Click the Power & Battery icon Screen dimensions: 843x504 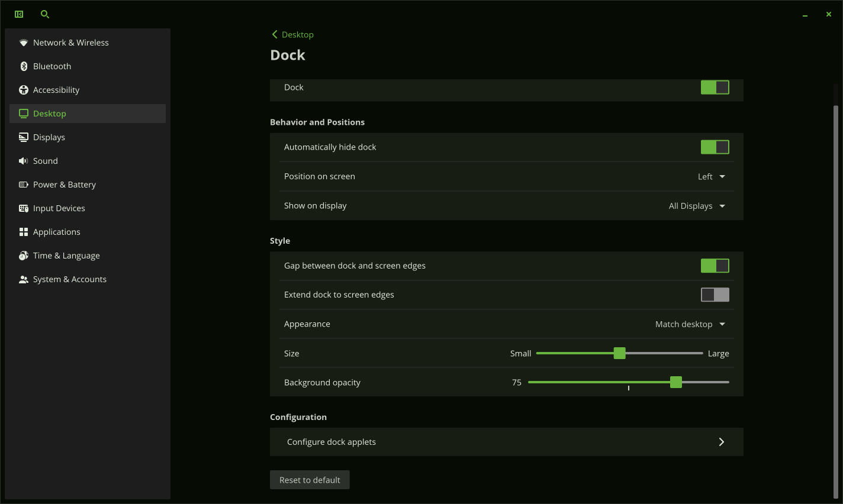tap(24, 185)
